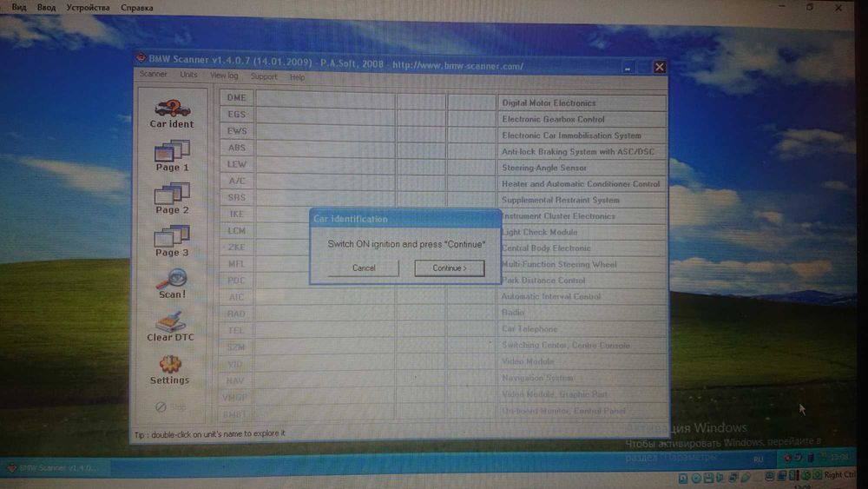This screenshot has height=489, width=868.
Task: Click Cancel in Car identification dialog
Action: [x=364, y=268]
